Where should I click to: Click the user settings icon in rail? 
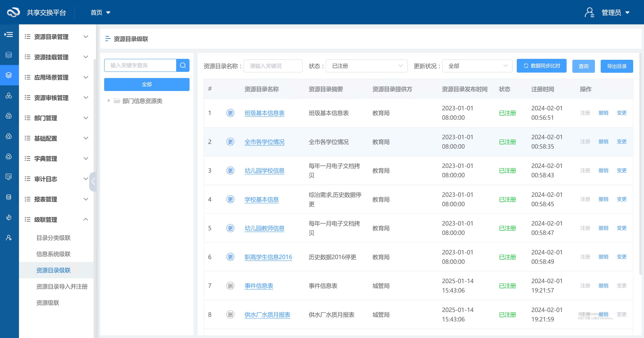pyautogui.click(x=9, y=237)
